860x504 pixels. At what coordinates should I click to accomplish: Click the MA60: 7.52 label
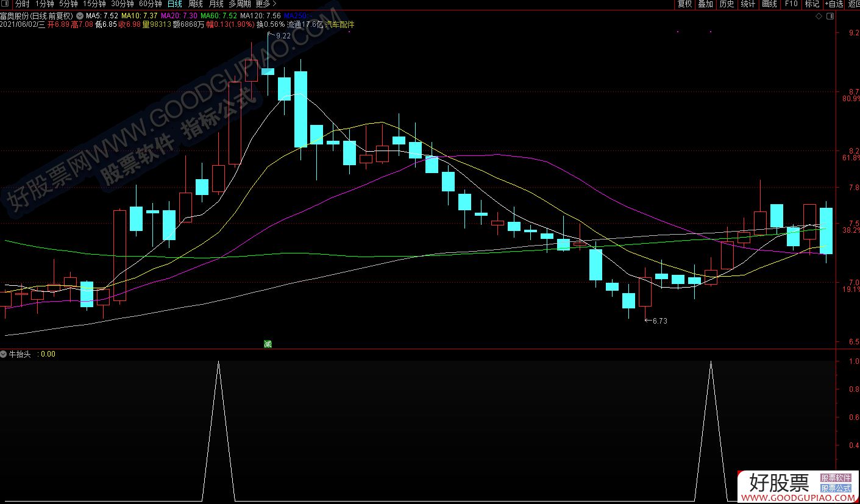coord(218,15)
